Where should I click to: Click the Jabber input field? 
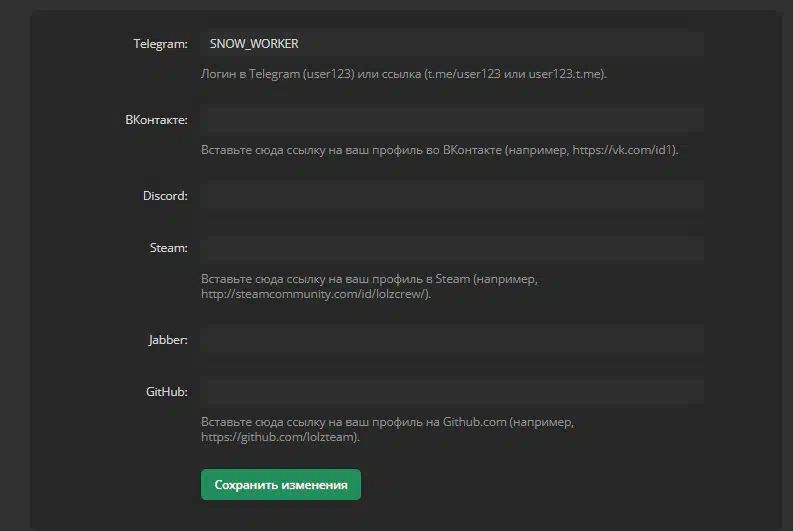tap(452, 340)
